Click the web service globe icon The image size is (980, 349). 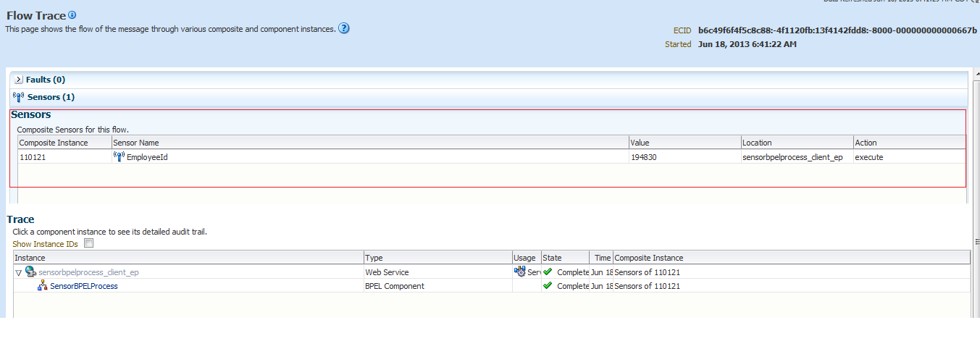pyautogui.click(x=30, y=272)
